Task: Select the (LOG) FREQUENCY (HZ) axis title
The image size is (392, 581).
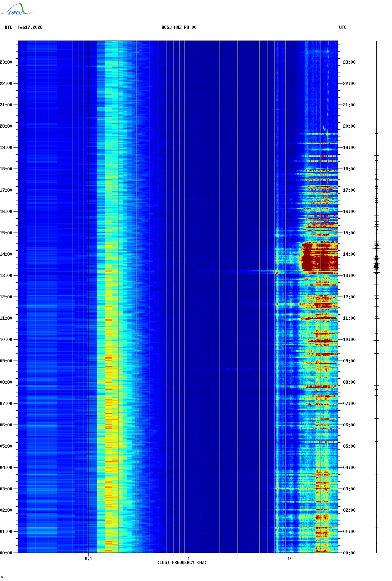Action: [x=182, y=563]
